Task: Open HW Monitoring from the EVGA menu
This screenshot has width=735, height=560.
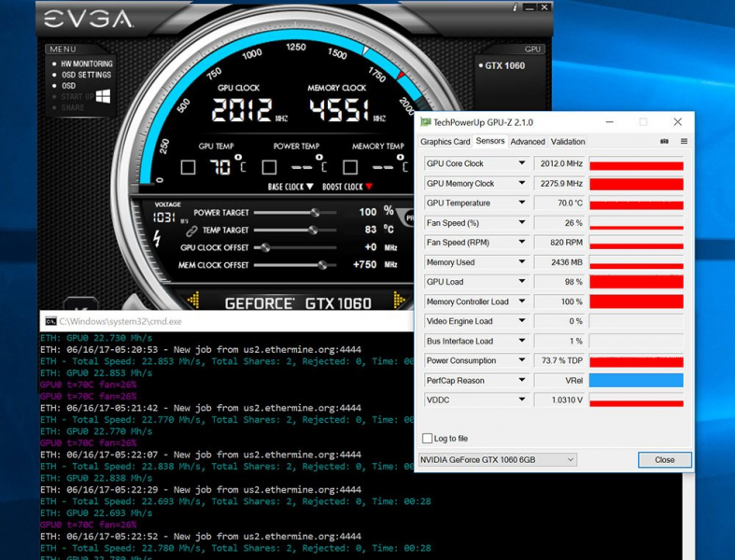Action: 86,64
